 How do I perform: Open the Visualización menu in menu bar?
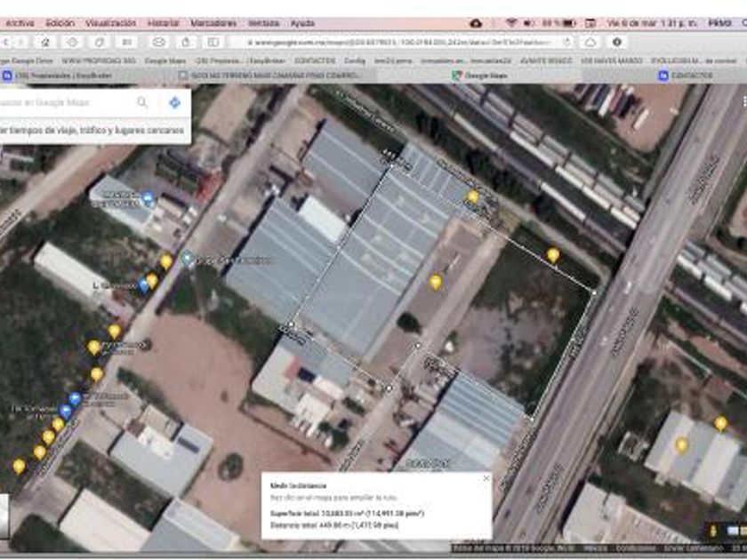[111, 23]
